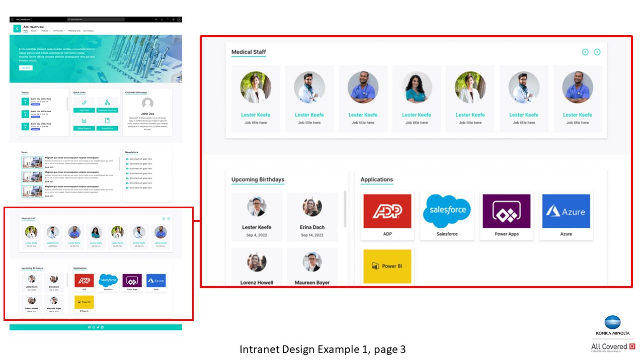Open Maureen Boyer birthday card in enlarged view
Screen dimensions: 644x362
312,266
